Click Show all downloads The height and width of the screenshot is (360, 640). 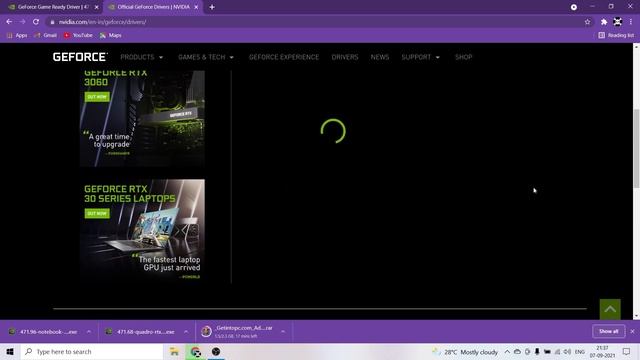coord(609,331)
